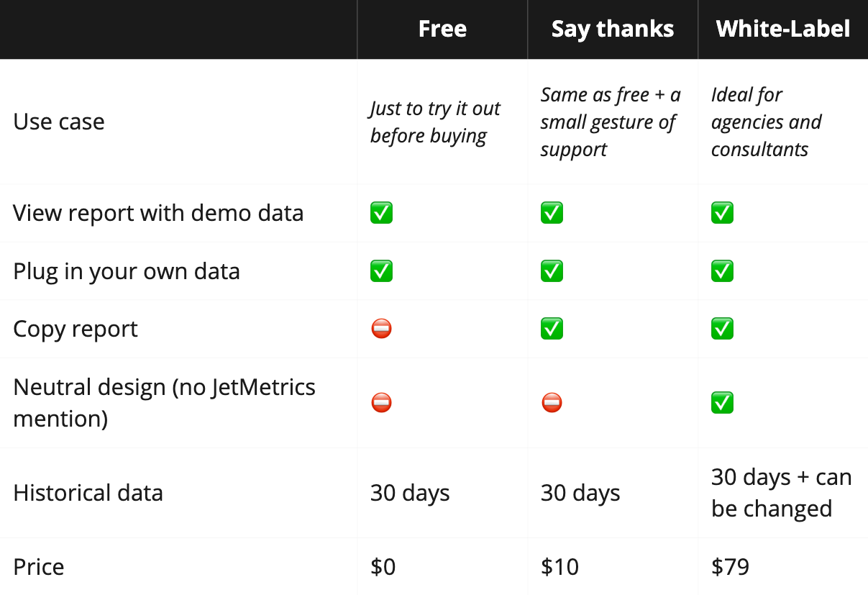Click Free plan's red no-entry icon for Copy report
The image size is (868, 595).
pos(381,329)
